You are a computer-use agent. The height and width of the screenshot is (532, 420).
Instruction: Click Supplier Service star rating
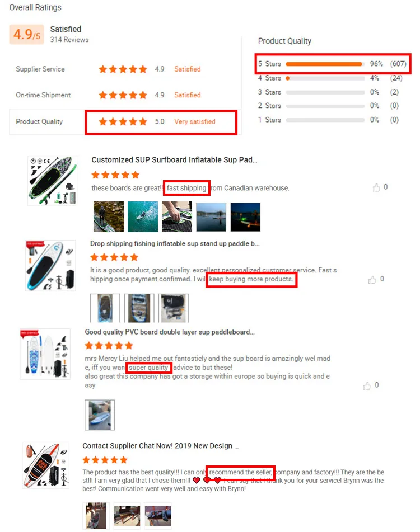point(123,69)
